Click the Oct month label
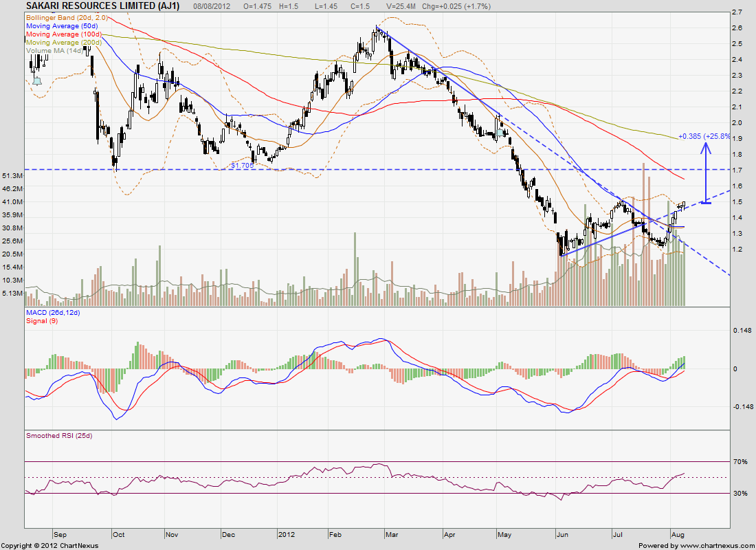 118,535
